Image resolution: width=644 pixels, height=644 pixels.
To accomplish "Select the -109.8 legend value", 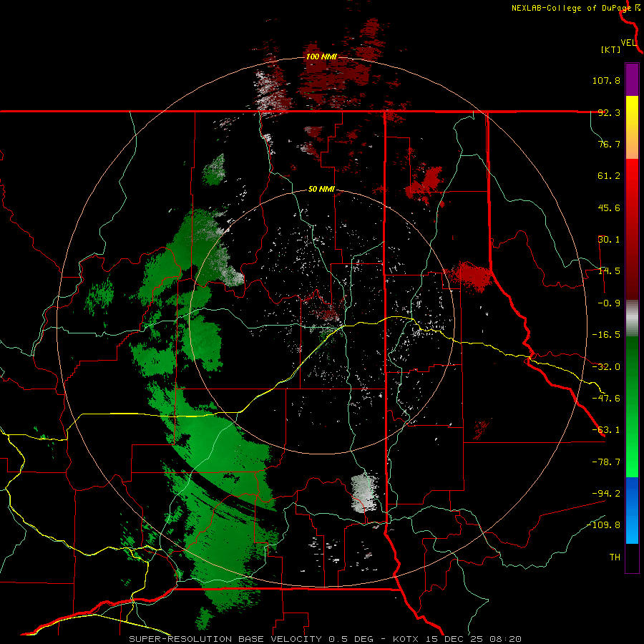I will pyautogui.click(x=603, y=525).
